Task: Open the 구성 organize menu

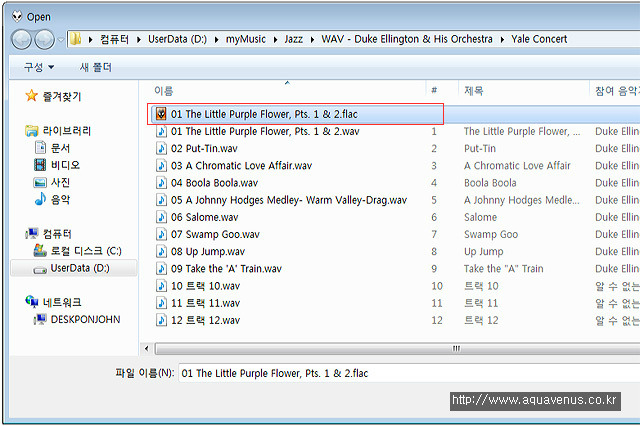Action: pos(39,67)
